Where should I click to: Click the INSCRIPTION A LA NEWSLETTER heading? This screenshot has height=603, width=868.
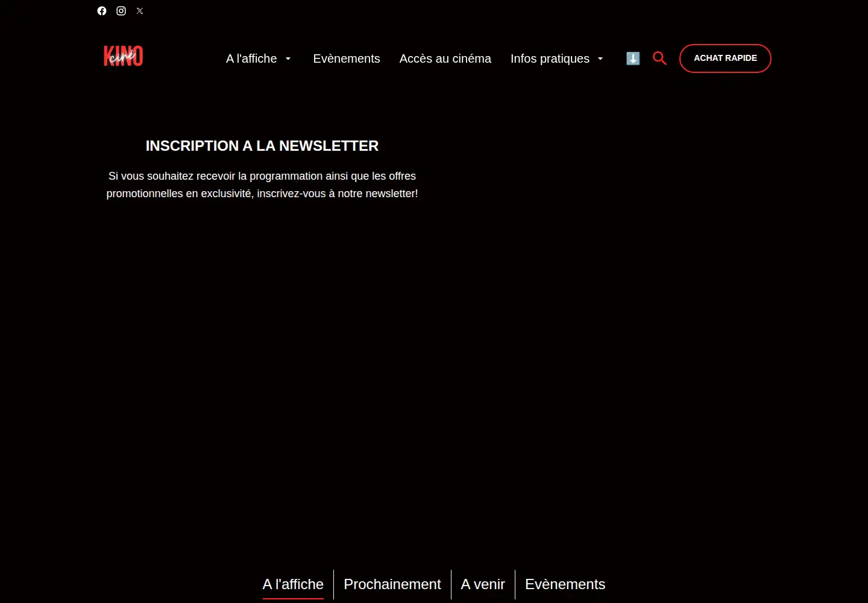coord(262,146)
